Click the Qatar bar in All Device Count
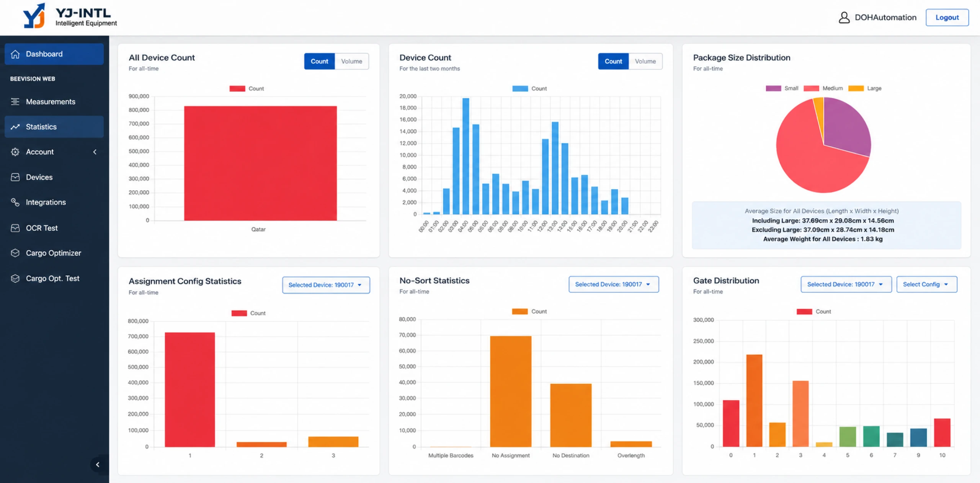 point(260,163)
